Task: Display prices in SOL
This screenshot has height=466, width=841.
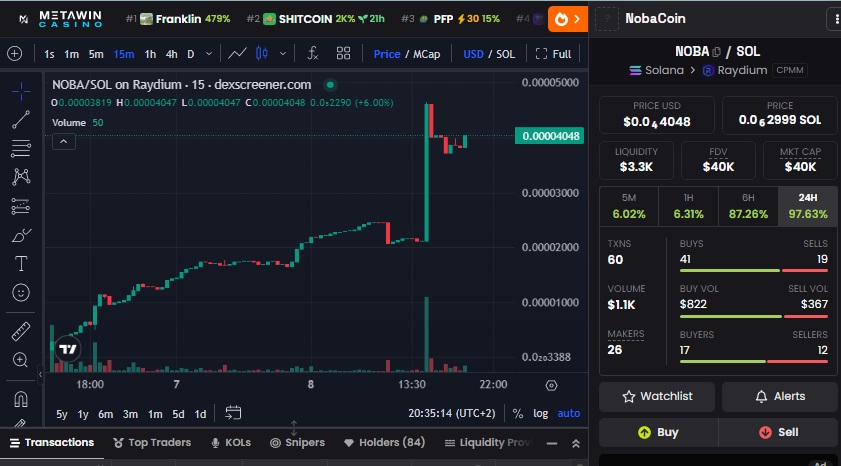Action: pyautogui.click(x=505, y=54)
